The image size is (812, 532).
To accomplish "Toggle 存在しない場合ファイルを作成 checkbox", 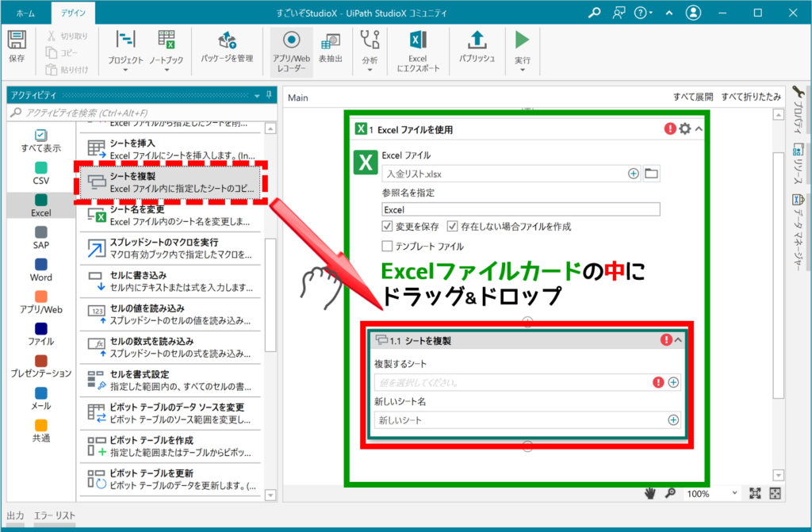I will click(452, 227).
